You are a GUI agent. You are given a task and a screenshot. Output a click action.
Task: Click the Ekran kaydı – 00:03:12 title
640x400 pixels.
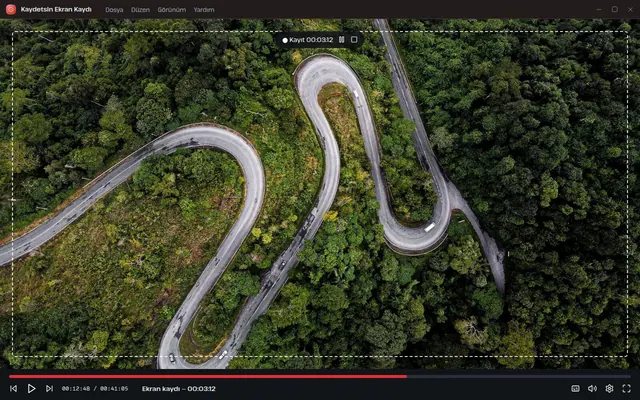179,389
